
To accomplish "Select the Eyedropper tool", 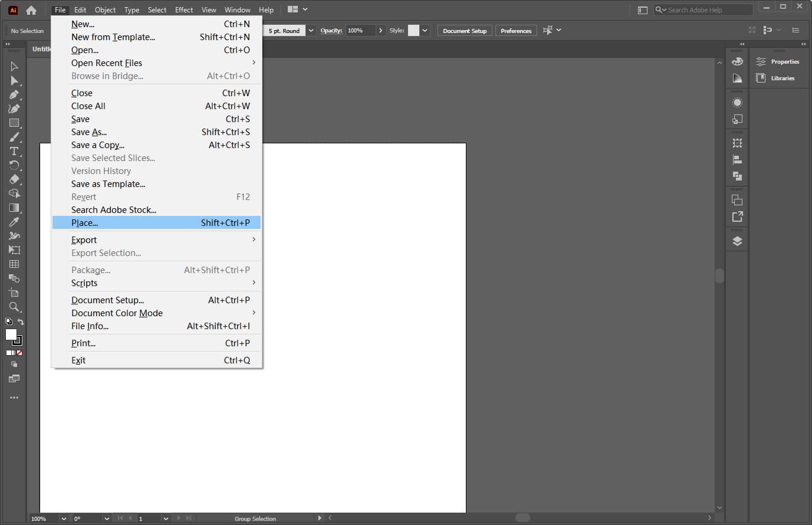I will point(14,222).
